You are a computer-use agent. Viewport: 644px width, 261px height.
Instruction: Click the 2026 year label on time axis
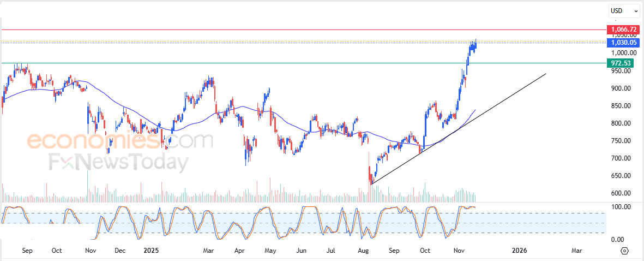[519, 250]
